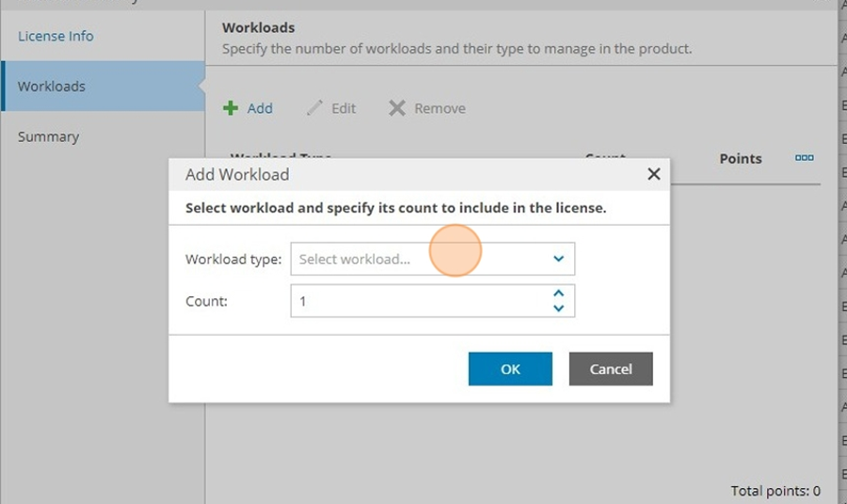Click the X Remove icon
The width and height of the screenshot is (847, 504).
click(x=397, y=108)
